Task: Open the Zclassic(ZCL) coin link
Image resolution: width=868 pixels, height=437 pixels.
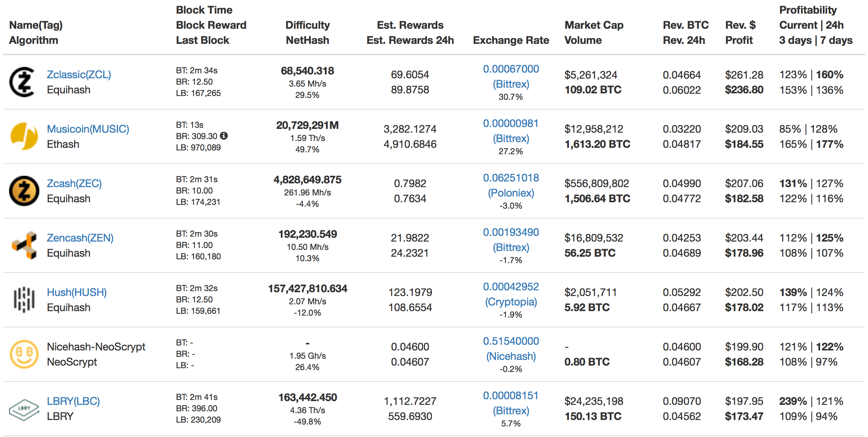Action: (x=79, y=75)
